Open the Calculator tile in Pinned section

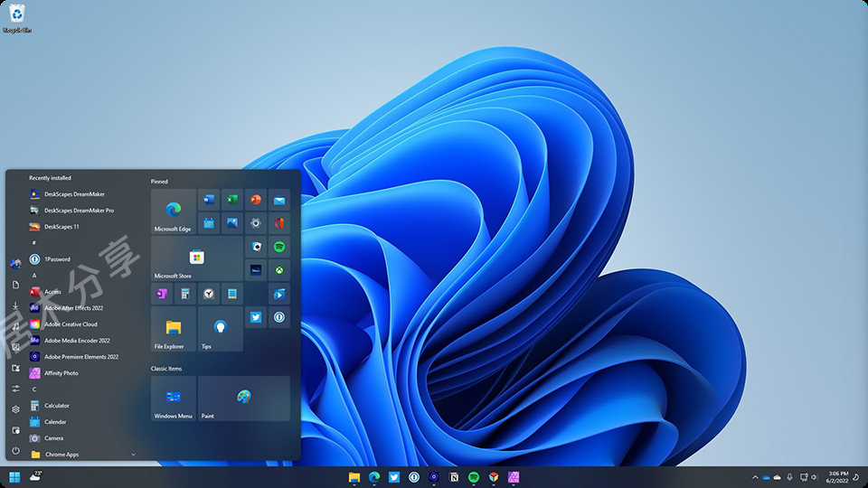(x=185, y=294)
